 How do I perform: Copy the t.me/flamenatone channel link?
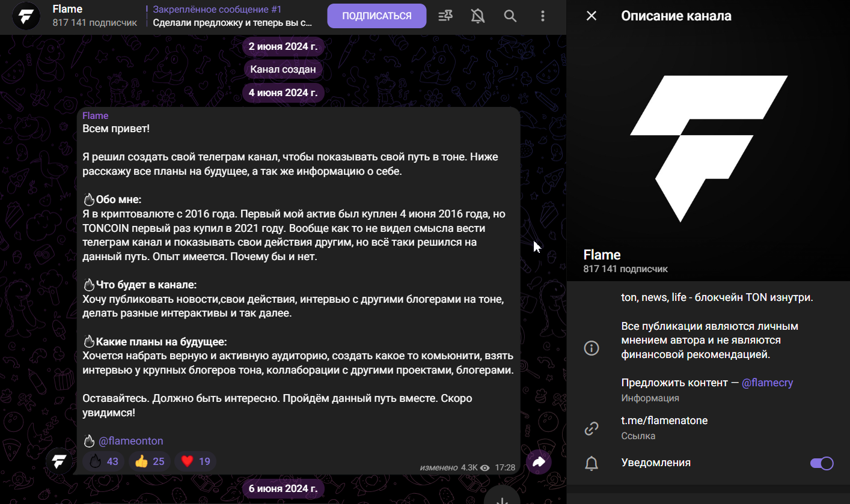[664, 421]
